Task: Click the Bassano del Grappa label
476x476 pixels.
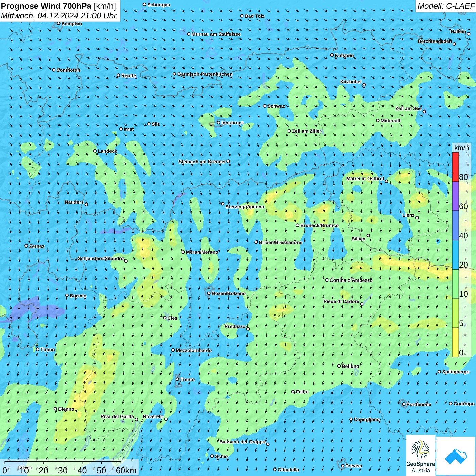Action: (242, 442)
